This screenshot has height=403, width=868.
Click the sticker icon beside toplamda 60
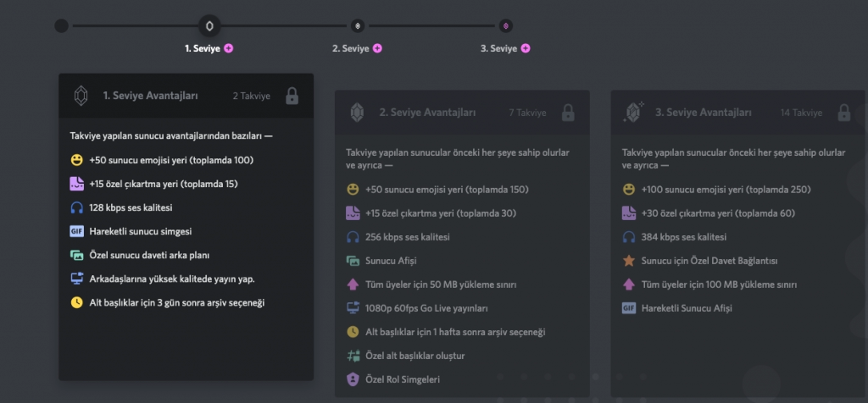point(628,213)
